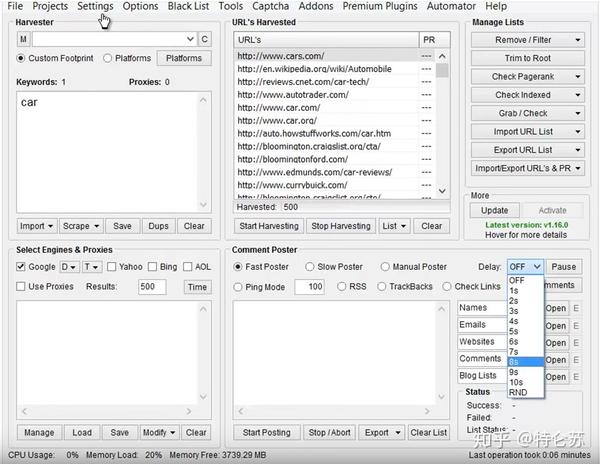Screen dimensions: 600x464
Task: Open the Captcha menu
Action: (x=271, y=6)
